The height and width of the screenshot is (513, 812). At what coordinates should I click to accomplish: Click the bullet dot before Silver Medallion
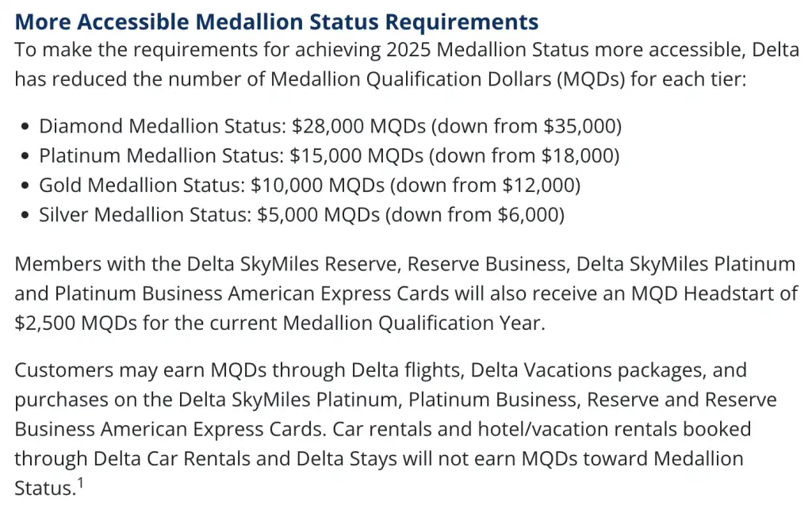pyautogui.click(x=26, y=216)
